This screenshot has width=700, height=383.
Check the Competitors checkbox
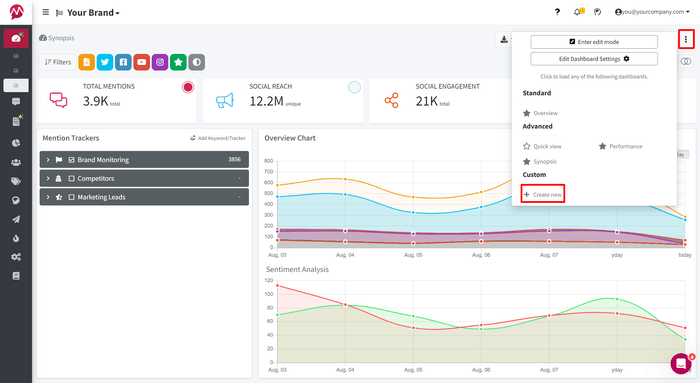pos(71,178)
